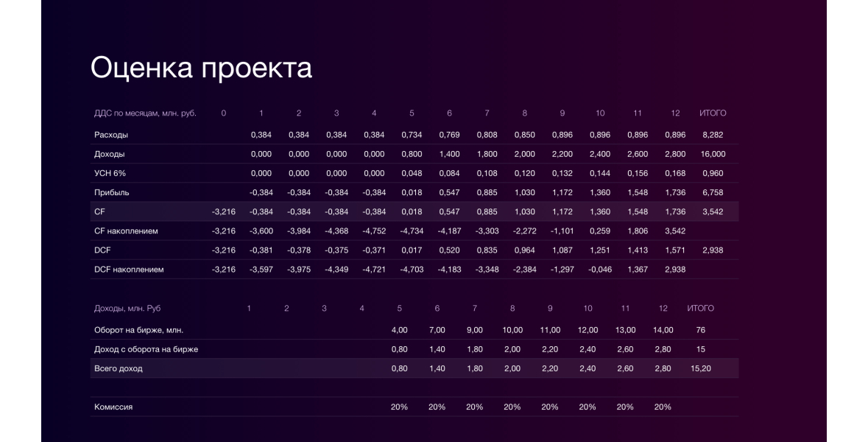Click turnover total value "76"
Viewport: 868px width, 442px height.
[x=700, y=330]
